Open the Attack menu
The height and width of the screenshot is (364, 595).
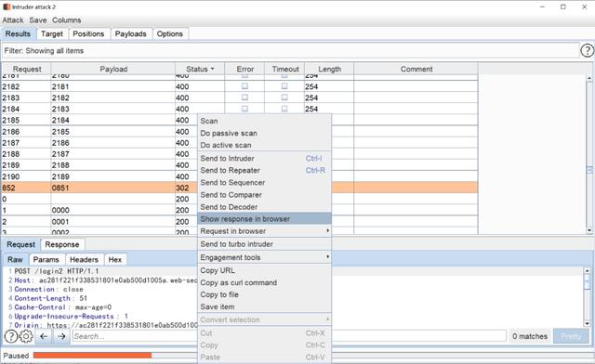(13, 20)
